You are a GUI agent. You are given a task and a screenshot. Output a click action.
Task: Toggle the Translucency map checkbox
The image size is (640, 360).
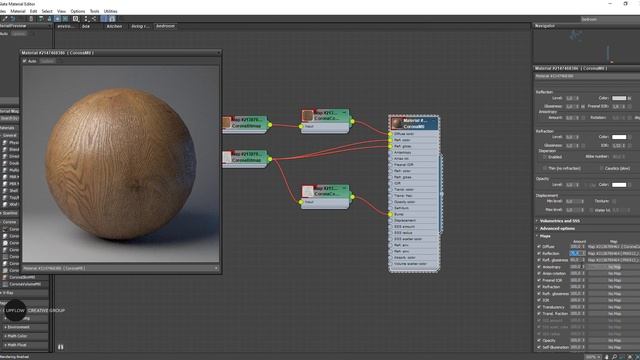539,307
